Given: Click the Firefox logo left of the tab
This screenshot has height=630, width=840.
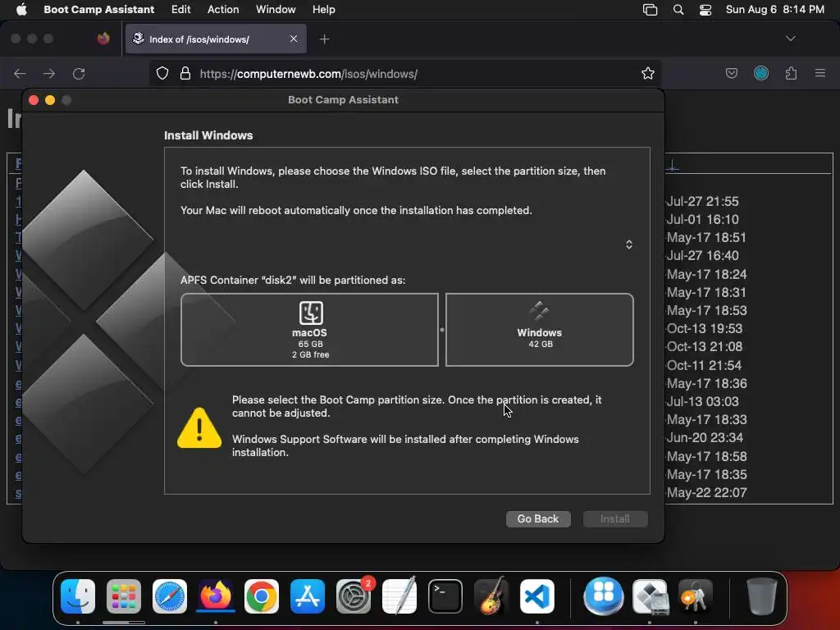Looking at the screenshot, I should (103, 39).
